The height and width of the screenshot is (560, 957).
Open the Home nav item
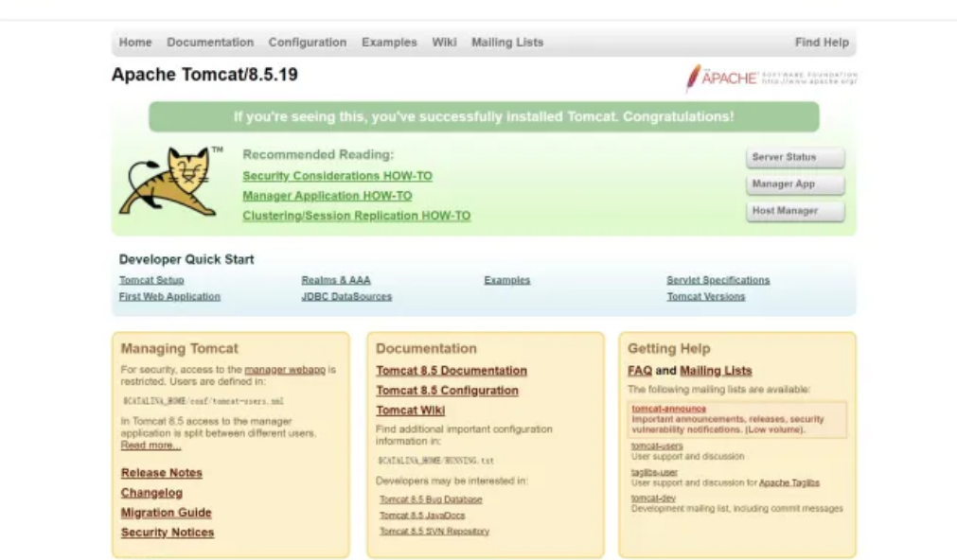[x=135, y=43]
